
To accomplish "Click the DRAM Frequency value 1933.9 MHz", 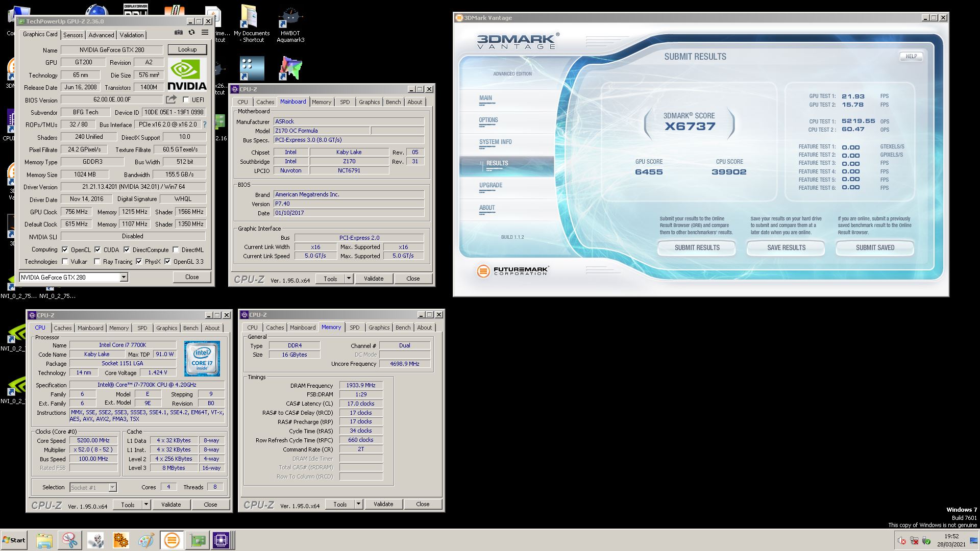I will [361, 385].
